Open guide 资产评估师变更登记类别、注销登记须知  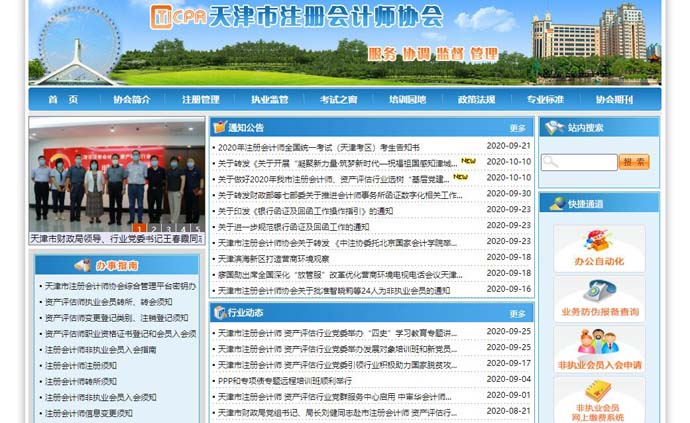pos(116,318)
